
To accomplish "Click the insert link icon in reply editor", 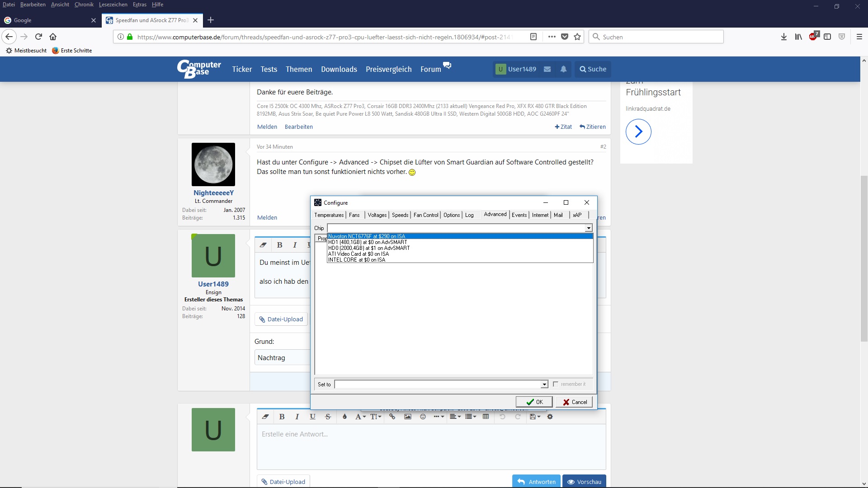I will point(392,417).
